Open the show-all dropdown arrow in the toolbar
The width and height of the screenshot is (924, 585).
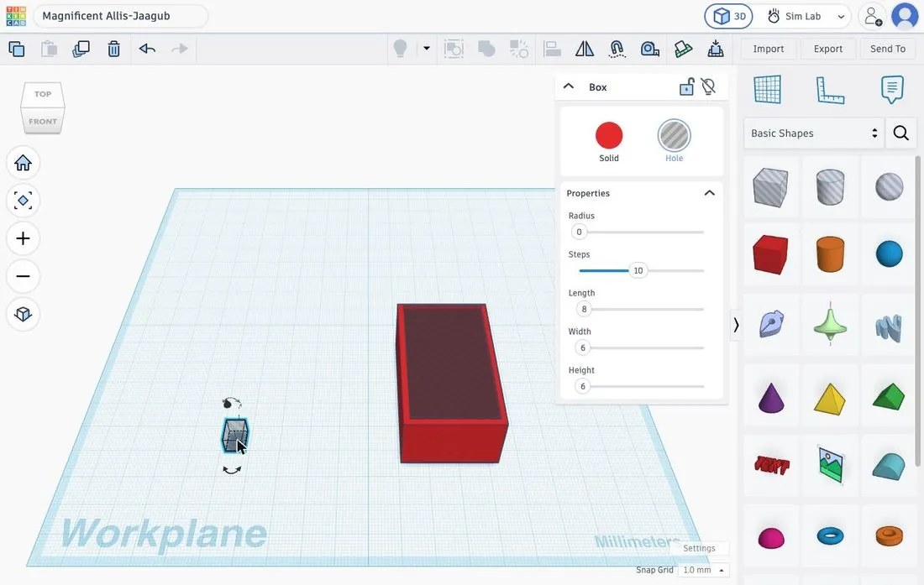pos(426,49)
